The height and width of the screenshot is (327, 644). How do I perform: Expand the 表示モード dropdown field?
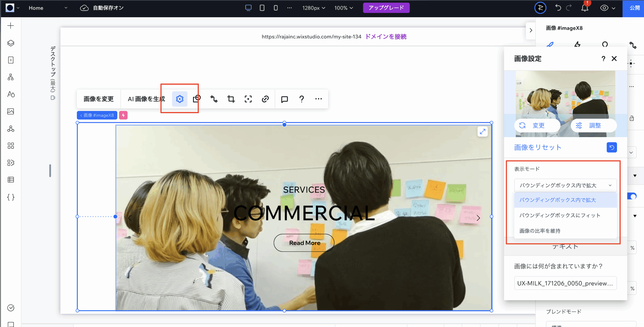pos(565,185)
